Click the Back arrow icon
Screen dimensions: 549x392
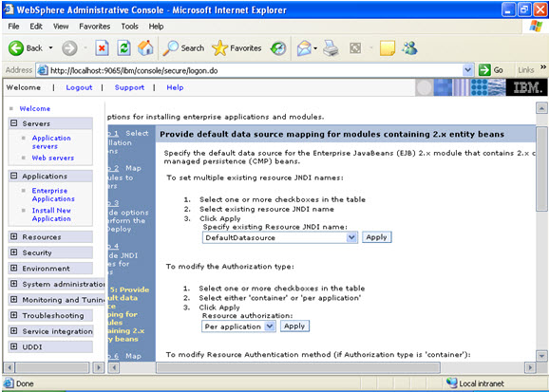(16, 48)
